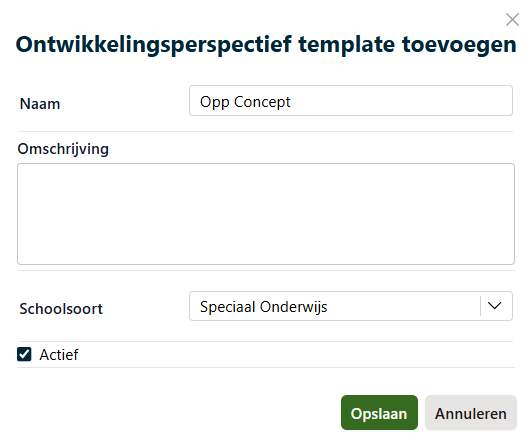Image resolution: width=531 pixels, height=442 pixels.
Task: Save the template with the Opslaan button
Action: click(379, 413)
